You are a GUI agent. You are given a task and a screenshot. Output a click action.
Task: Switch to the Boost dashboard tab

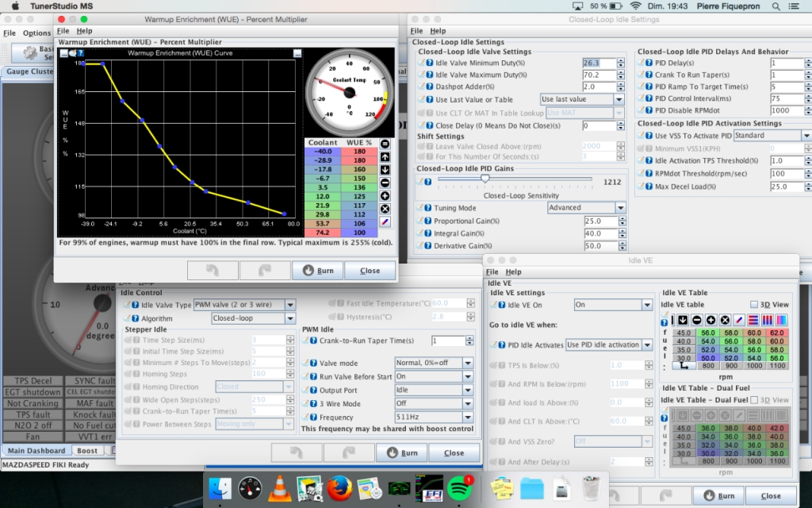pos(87,451)
